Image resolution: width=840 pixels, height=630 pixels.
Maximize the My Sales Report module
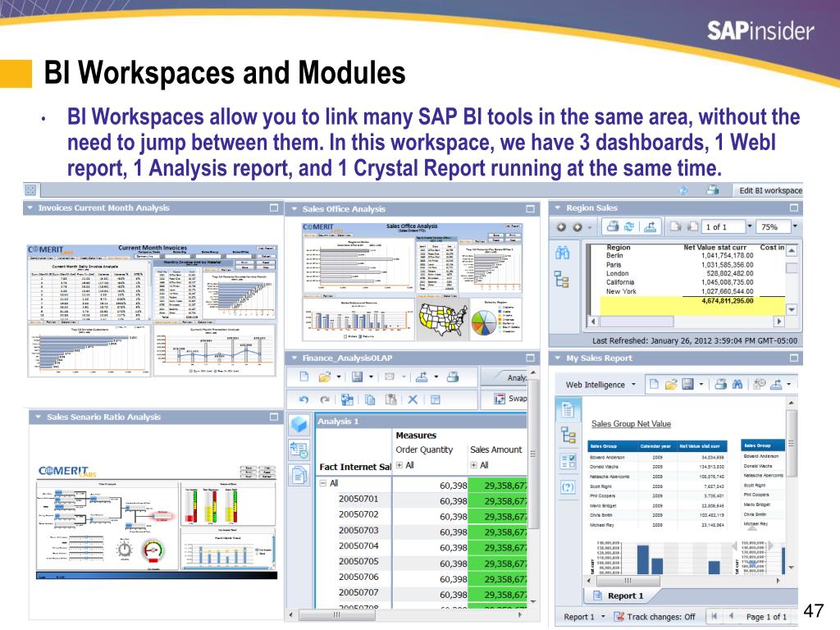pos(794,358)
